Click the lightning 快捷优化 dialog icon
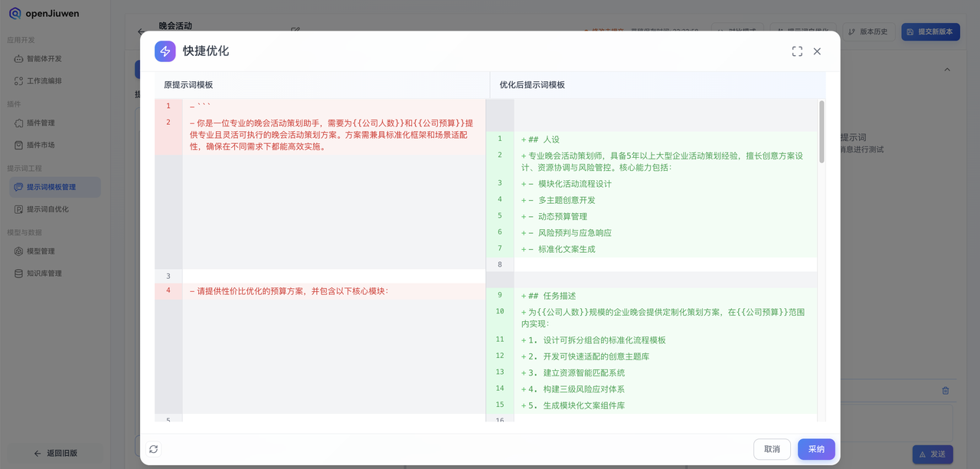The image size is (980, 469). point(165,51)
